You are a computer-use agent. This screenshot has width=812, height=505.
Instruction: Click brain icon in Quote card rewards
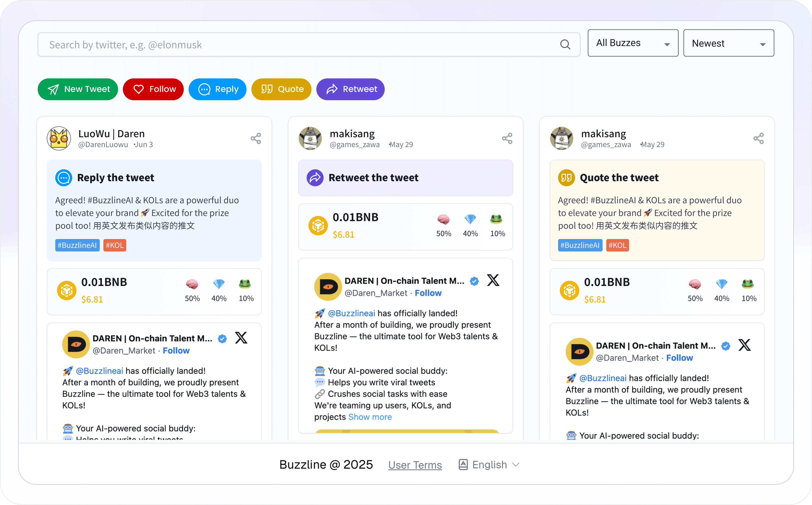[x=695, y=284]
